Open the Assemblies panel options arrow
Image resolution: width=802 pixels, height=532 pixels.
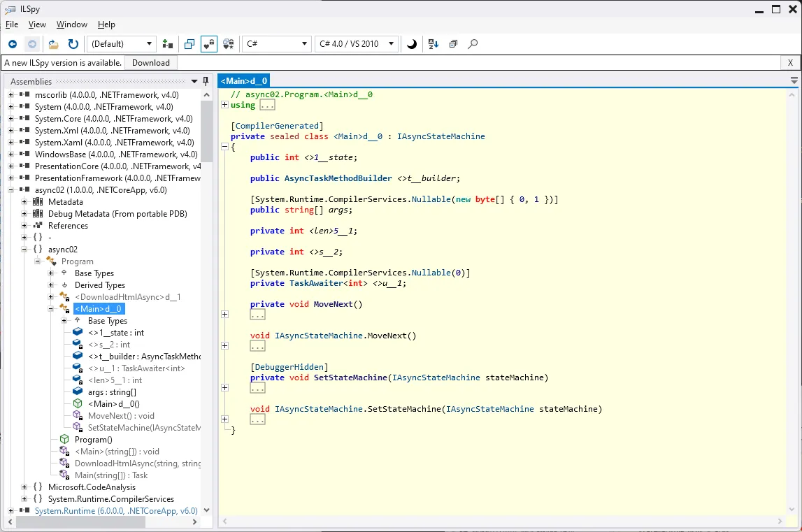click(194, 81)
